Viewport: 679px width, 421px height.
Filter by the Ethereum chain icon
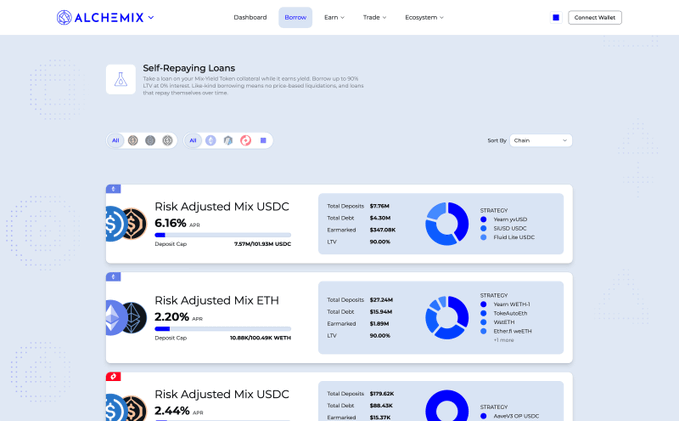[x=210, y=140]
